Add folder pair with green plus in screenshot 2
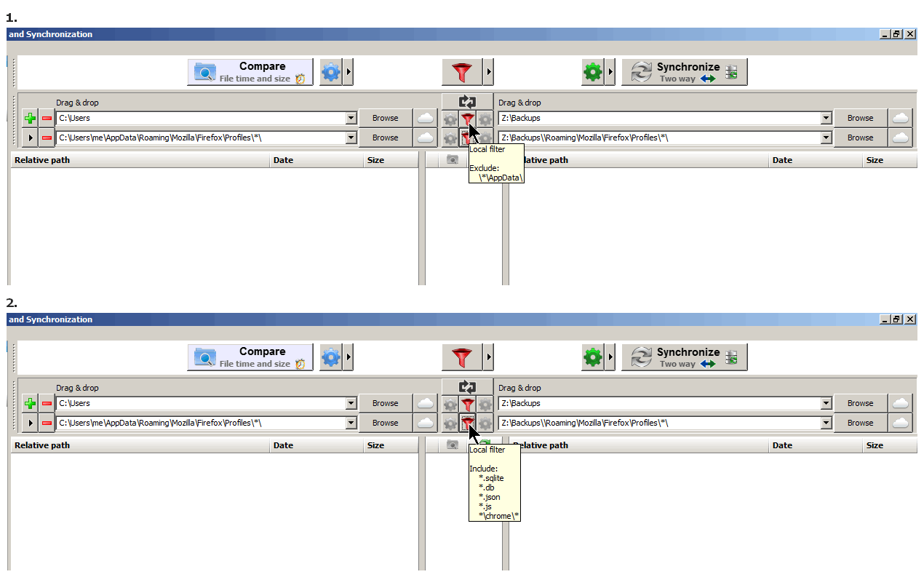Viewport: 924px width, 577px height. pyautogui.click(x=30, y=403)
